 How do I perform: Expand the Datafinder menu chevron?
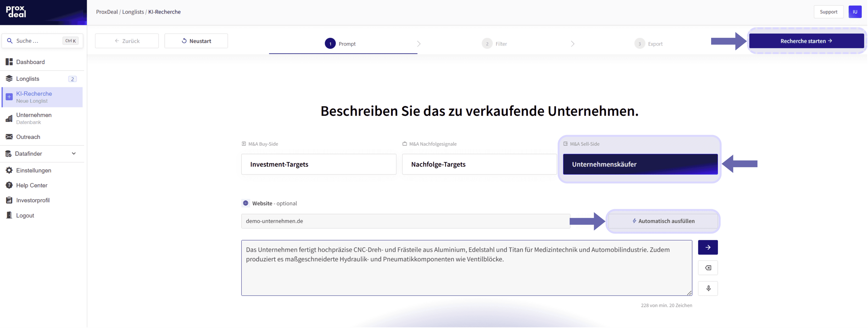[74, 154]
